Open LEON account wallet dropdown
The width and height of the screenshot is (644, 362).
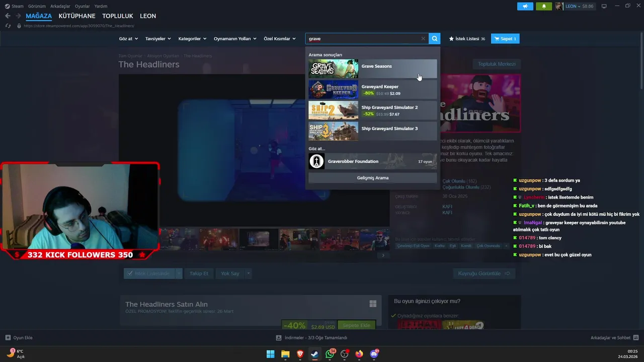tap(580, 6)
